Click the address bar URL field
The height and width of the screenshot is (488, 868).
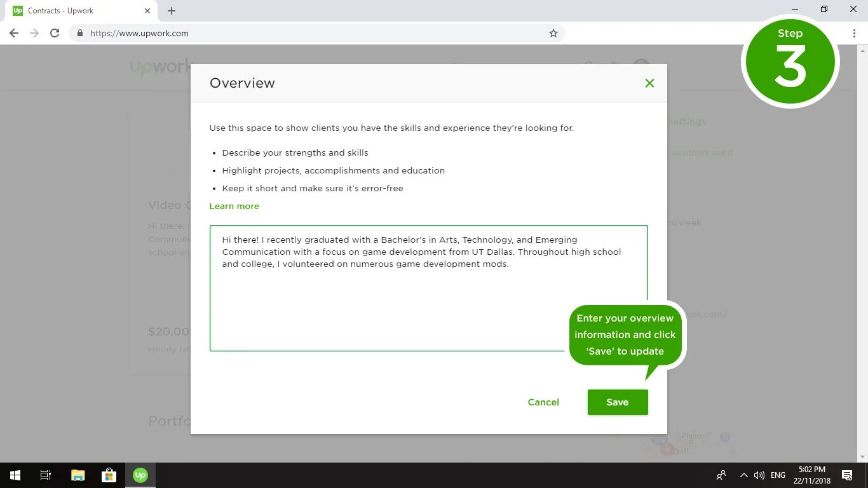pos(316,33)
